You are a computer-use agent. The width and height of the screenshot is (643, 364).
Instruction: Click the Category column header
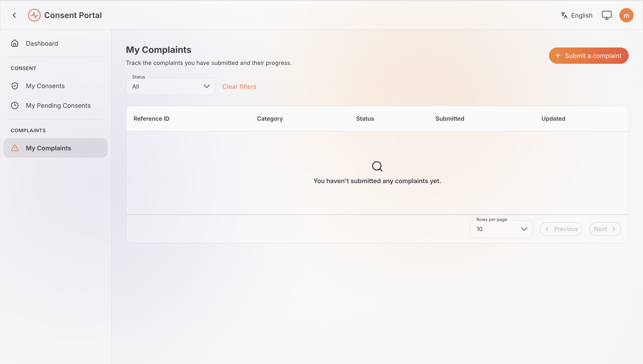[x=270, y=118]
